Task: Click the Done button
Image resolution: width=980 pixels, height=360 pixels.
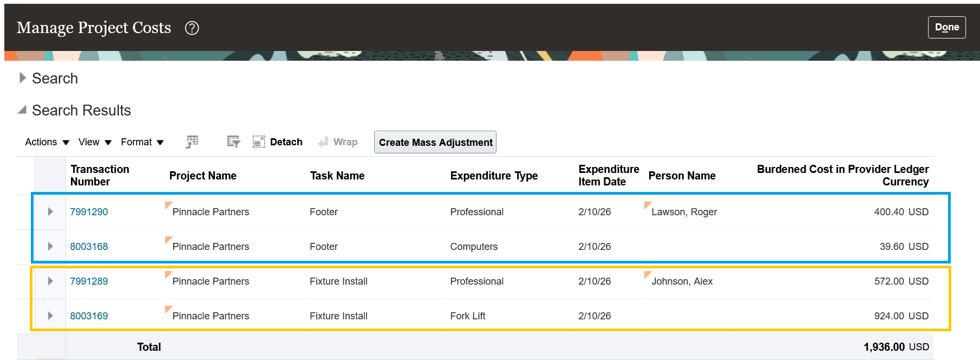Action: click(946, 27)
